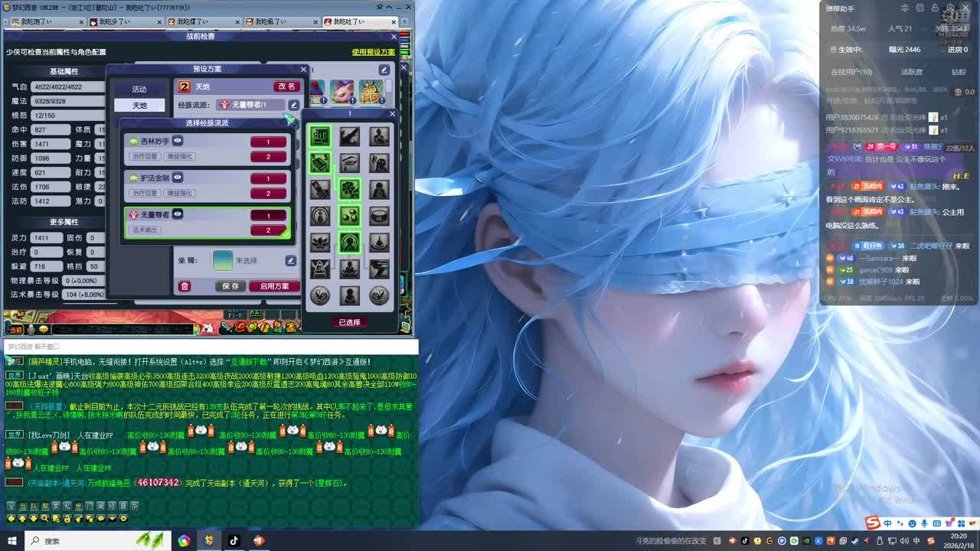Click the pencil edit icon next to 经脉流派
980x551 pixels.
[x=293, y=105]
